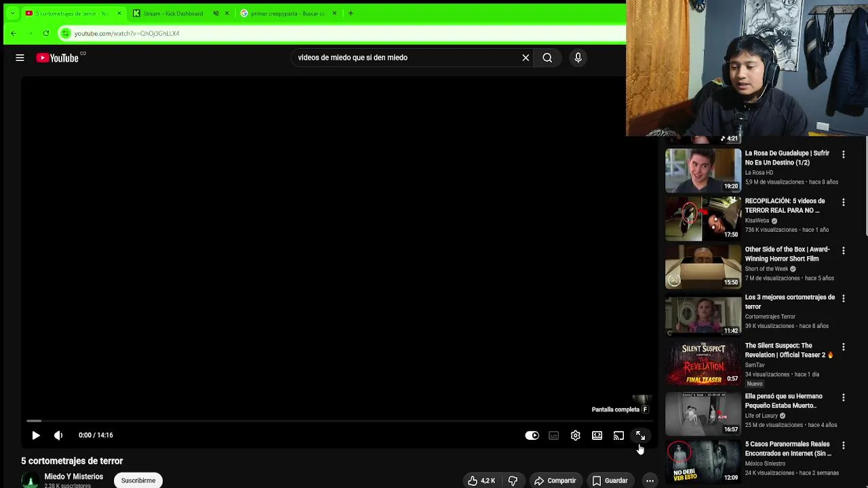Click video title 5 cortometrajes de terror

pos(72,462)
